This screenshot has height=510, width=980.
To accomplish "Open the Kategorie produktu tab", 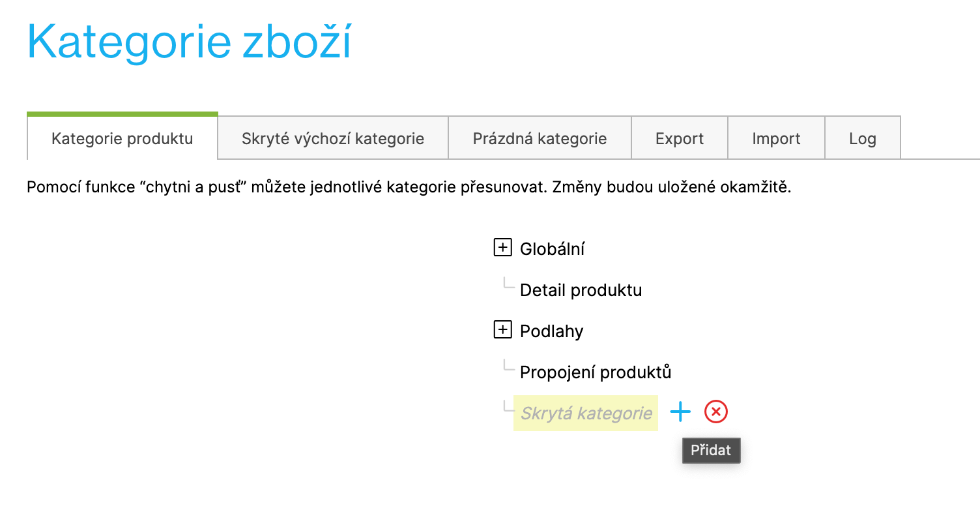I will pyautogui.click(x=122, y=138).
